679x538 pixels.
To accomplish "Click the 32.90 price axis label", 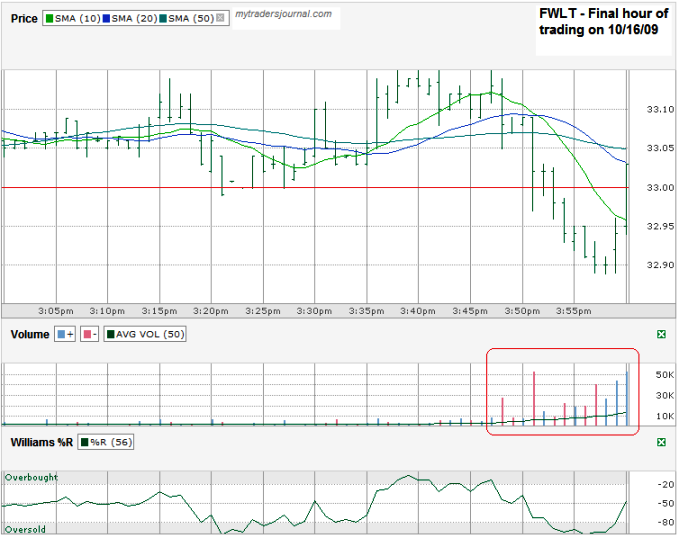I will [660, 265].
